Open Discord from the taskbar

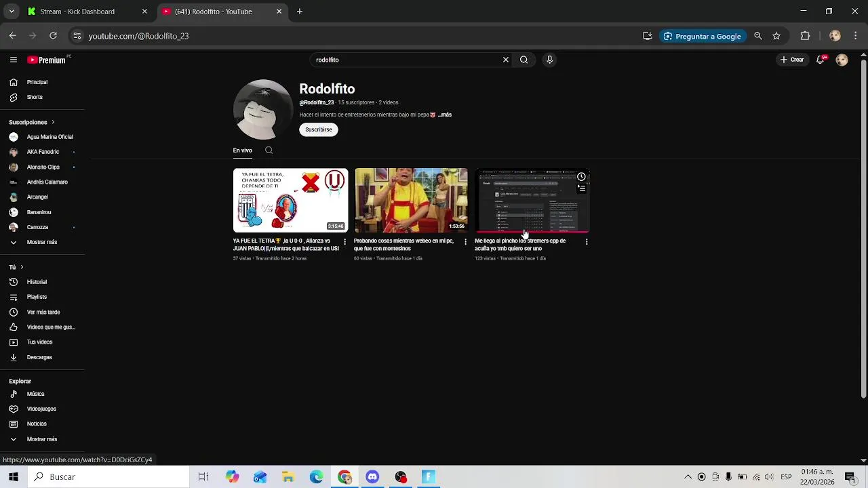click(x=372, y=477)
